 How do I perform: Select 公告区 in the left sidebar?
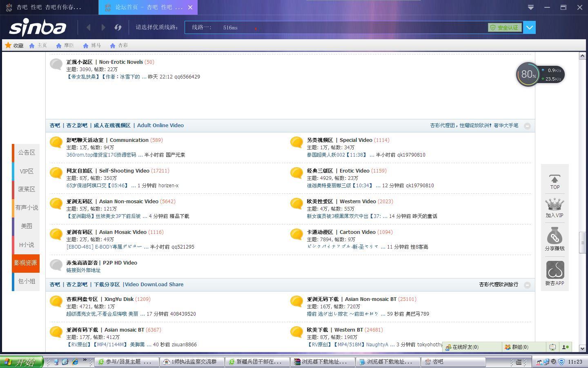tap(27, 153)
